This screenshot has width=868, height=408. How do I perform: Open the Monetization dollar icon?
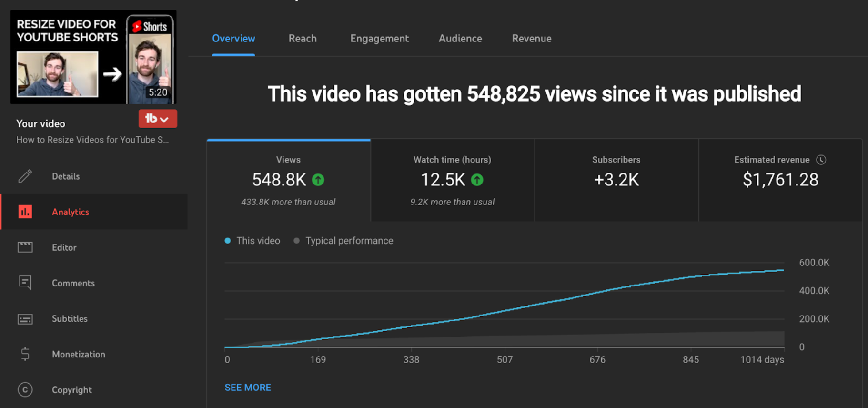coord(25,354)
